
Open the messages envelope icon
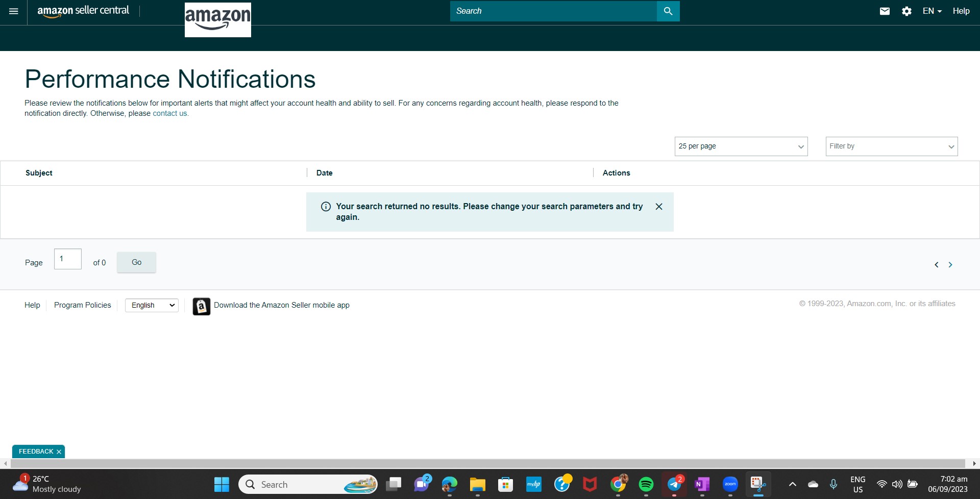(x=885, y=11)
